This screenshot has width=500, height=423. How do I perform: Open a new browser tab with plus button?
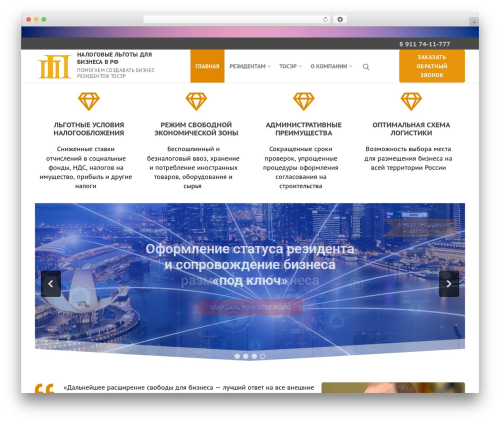pos(474,22)
